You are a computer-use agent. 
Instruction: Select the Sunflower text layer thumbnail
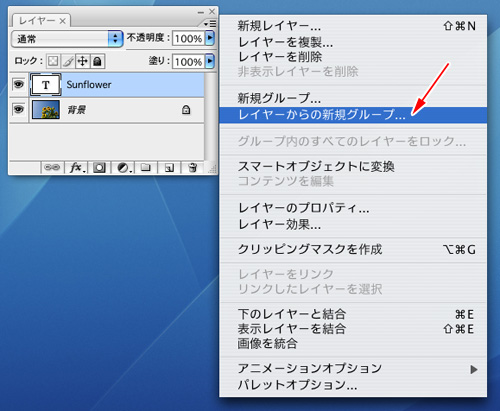(x=46, y=85)
